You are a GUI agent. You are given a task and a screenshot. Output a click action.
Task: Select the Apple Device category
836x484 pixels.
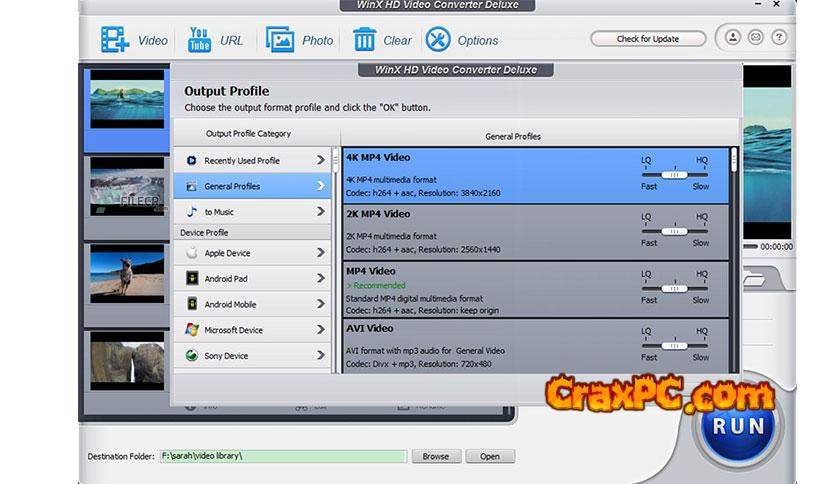(x=253, y=253)
